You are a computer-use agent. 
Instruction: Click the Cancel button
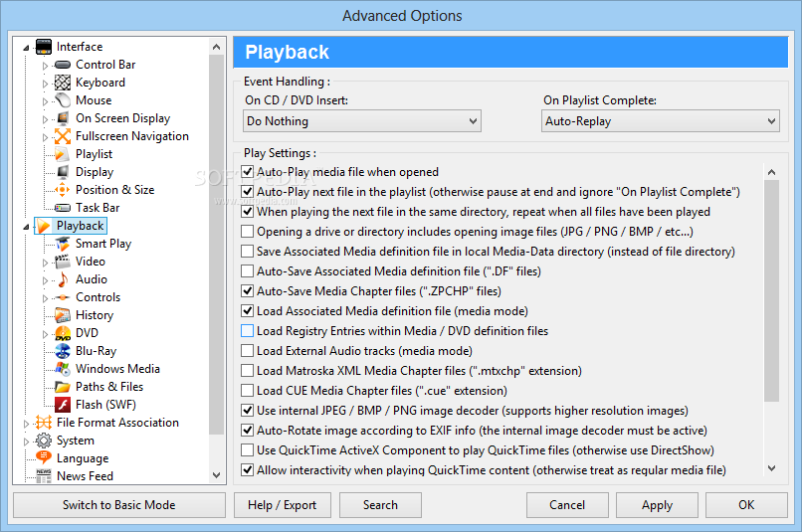[567, 505]
